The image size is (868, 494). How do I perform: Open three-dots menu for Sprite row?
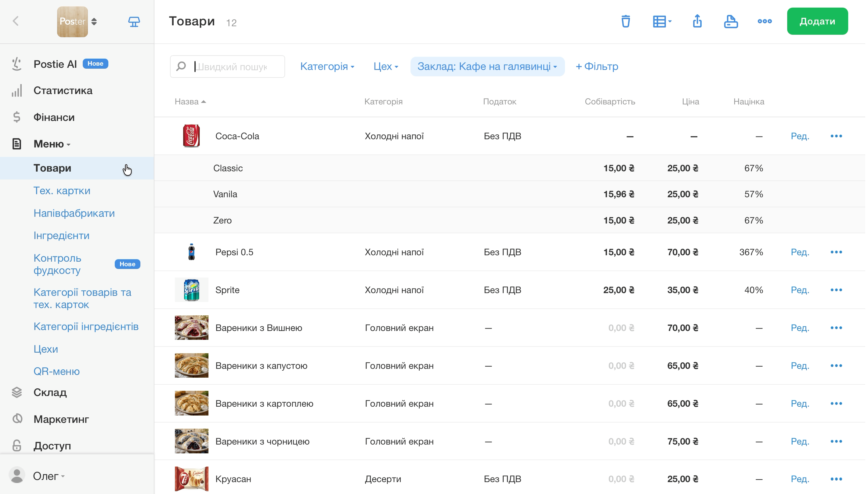point(836,290)
